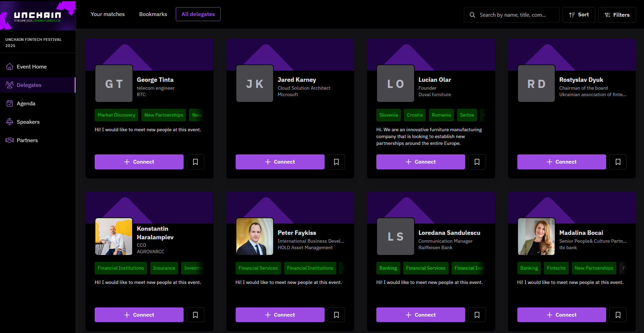This screenshot has height=333, width=644.
Task: Click Loredana Sandulescu's Financial Services tag
Action: (x=426, y=268)
